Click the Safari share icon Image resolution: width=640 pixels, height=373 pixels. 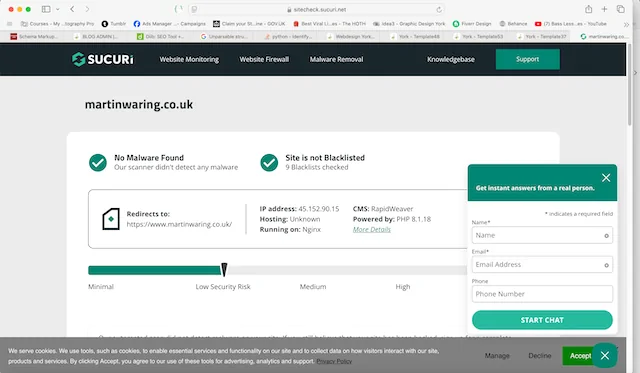(x=588, y=9)
